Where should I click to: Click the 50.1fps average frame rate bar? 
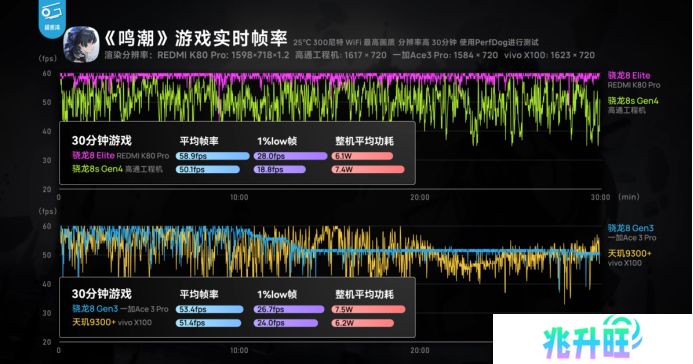tap(208, 170)
